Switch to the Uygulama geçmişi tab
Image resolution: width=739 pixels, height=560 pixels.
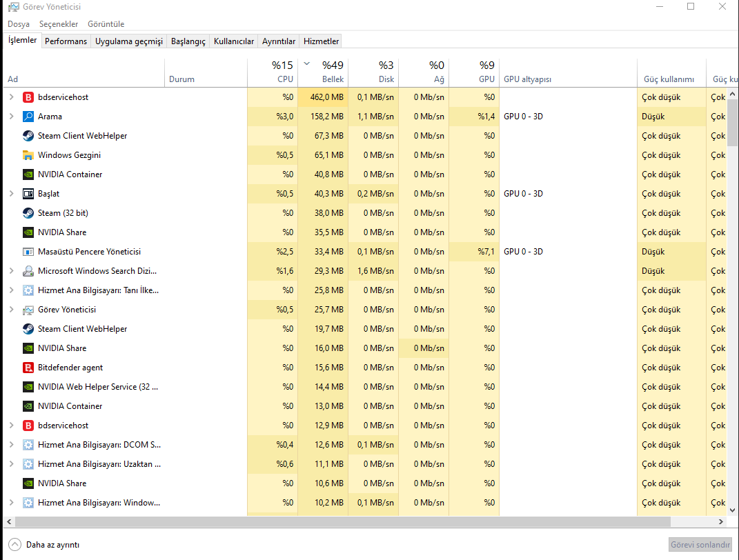[x=128, y=41]
